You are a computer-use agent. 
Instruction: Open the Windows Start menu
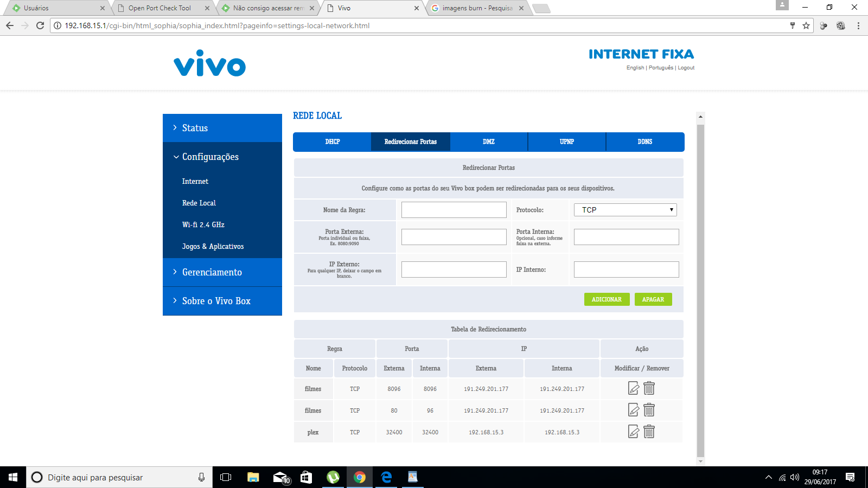tap(13, 477)
